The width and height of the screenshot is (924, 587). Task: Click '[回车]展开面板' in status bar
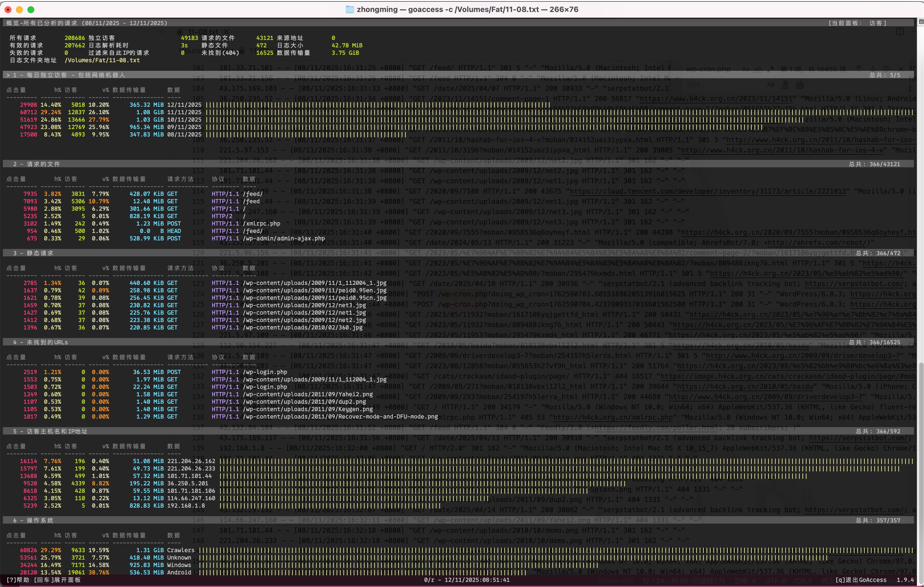(x=57, y=580)
